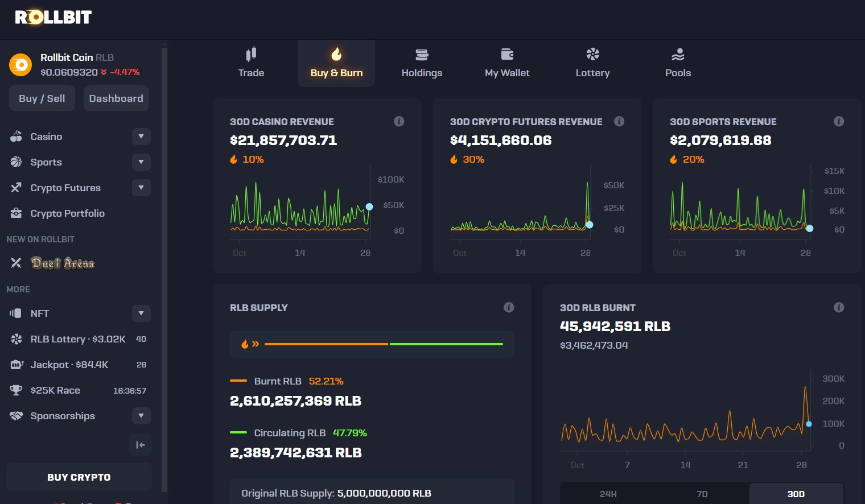Screen dimensions: 865x504
Task: Expand the Casino menu dropdown arrow
Action: pyautogui.click(x=141, y=137)
